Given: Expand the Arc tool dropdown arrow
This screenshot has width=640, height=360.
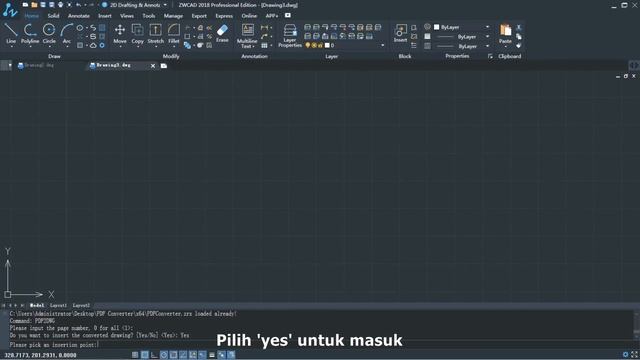Looking at the screenshot, I should [x=67, y=46].
